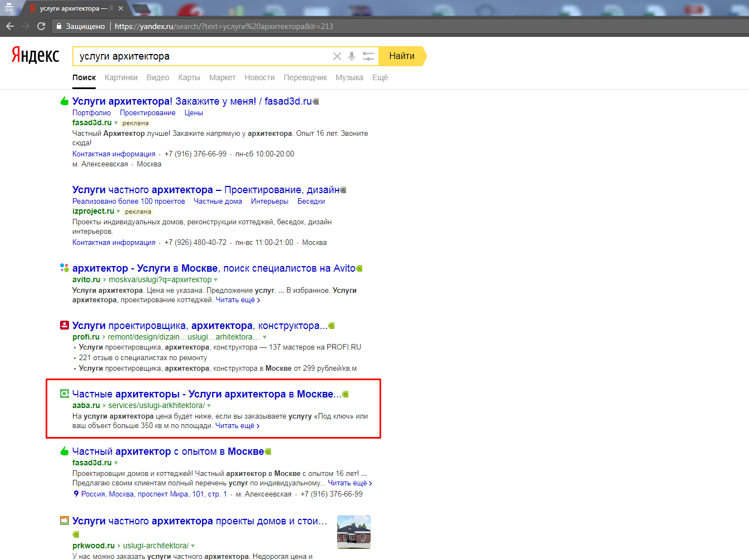Open 'Частные архитекторы - Услуги архитектора в Москве' result
This screenshot has height=560, width=749.
207,394
